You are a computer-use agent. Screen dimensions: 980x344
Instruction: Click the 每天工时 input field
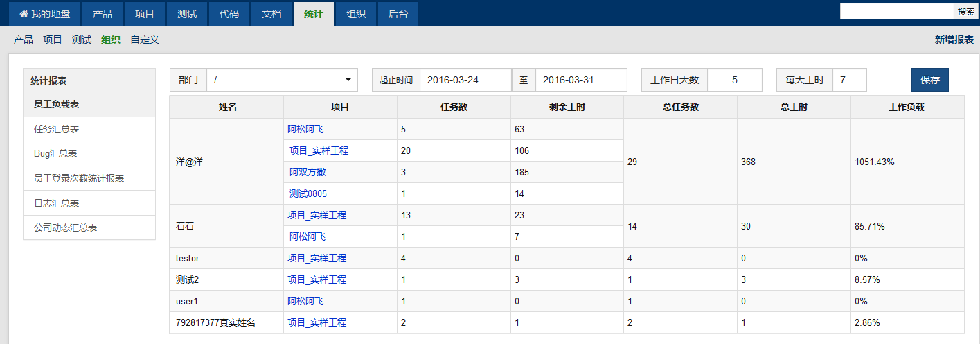pos(849,80)
